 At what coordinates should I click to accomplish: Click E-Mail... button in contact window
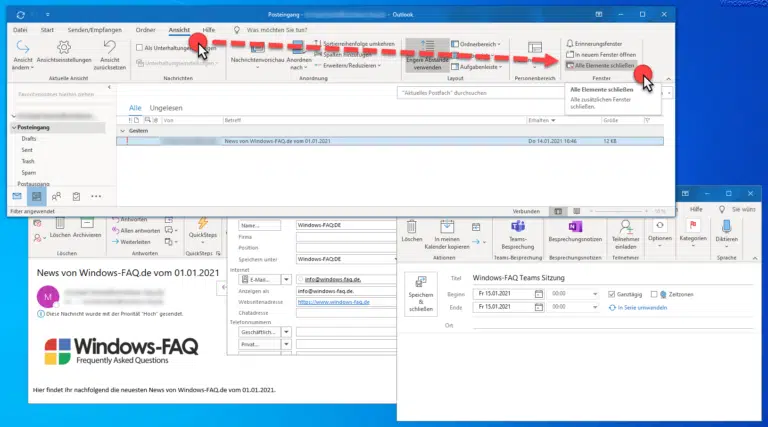pyautogui.click(x=260, y=280)
